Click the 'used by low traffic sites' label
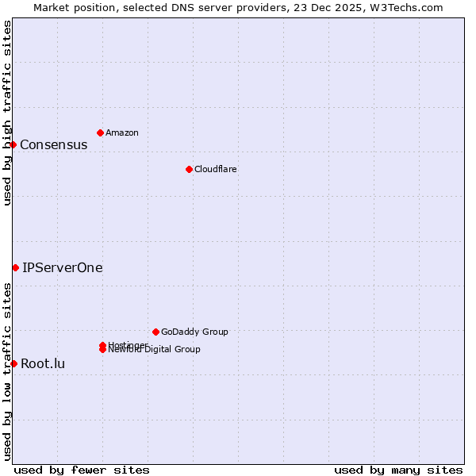This screenshot has width=476, height=476. [7, 371]
